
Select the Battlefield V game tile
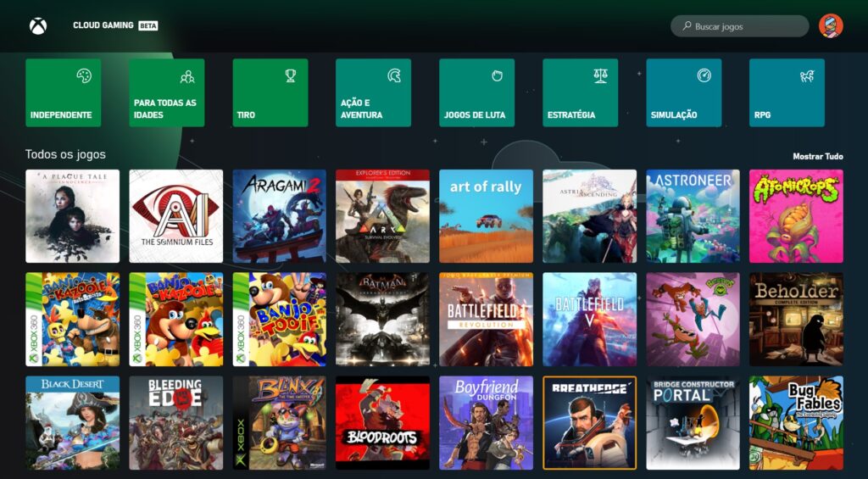(590, 319)
